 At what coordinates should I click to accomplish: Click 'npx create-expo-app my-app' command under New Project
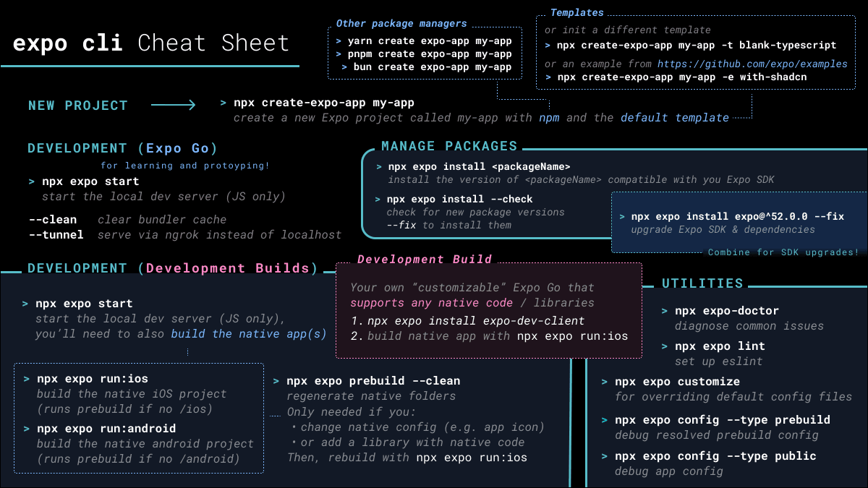324,103
